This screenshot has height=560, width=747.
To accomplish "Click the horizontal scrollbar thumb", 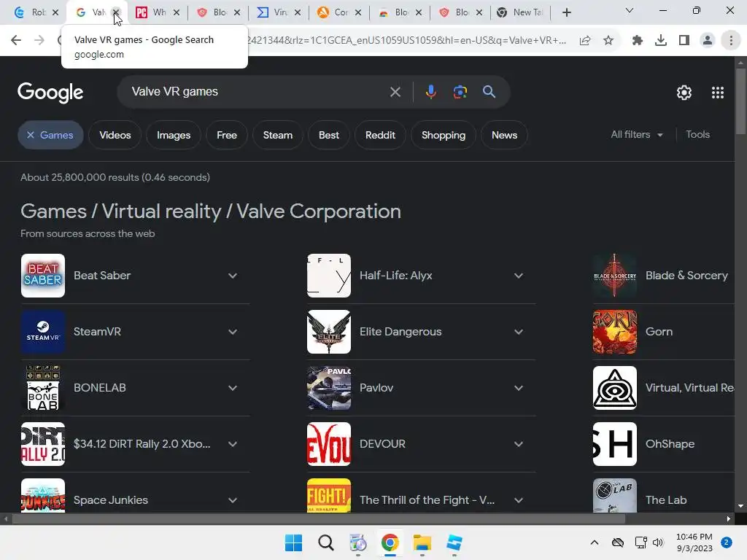I will pyautogui.click(x=318, y=519).
